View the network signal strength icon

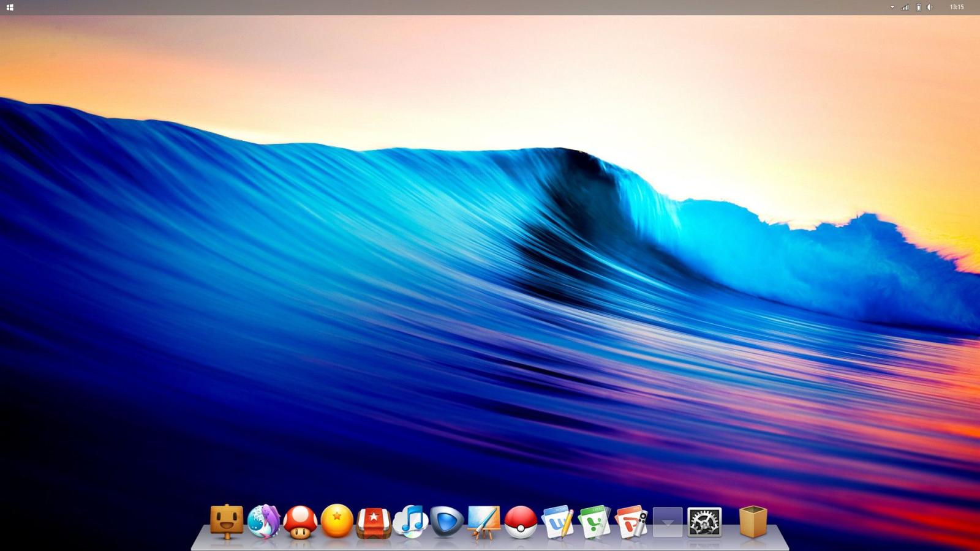[905, 7]
